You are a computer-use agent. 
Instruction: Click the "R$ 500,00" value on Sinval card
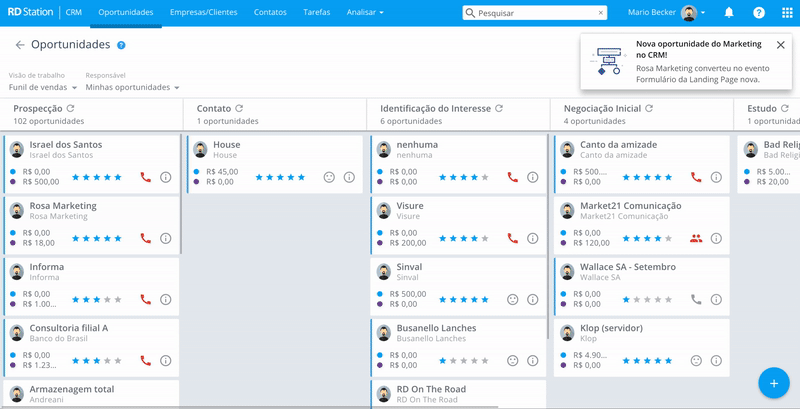tap(408, 294)
